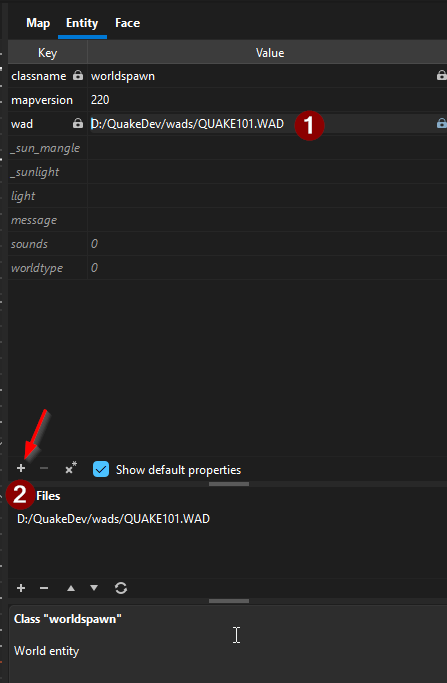Click the set default properties x* icon
447x683 pixels.
point(71,468)
